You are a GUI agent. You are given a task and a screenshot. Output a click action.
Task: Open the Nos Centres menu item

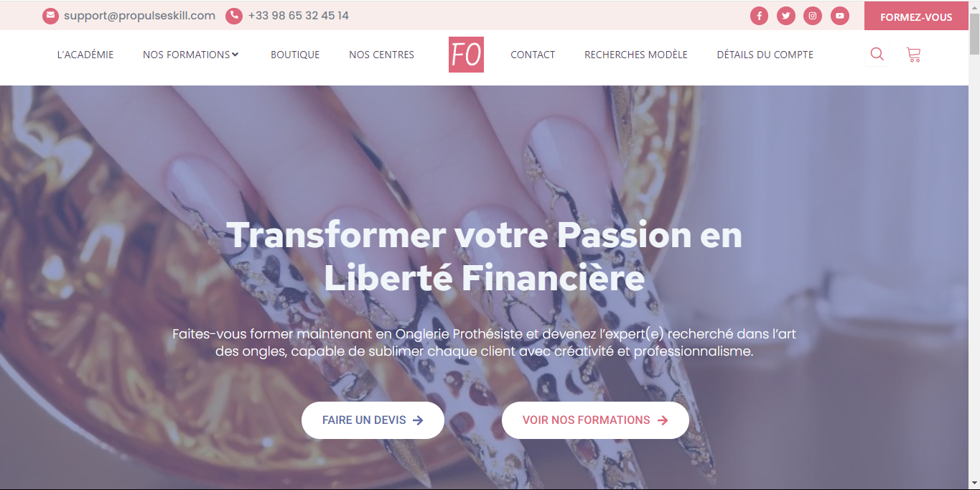coord(381,55)
